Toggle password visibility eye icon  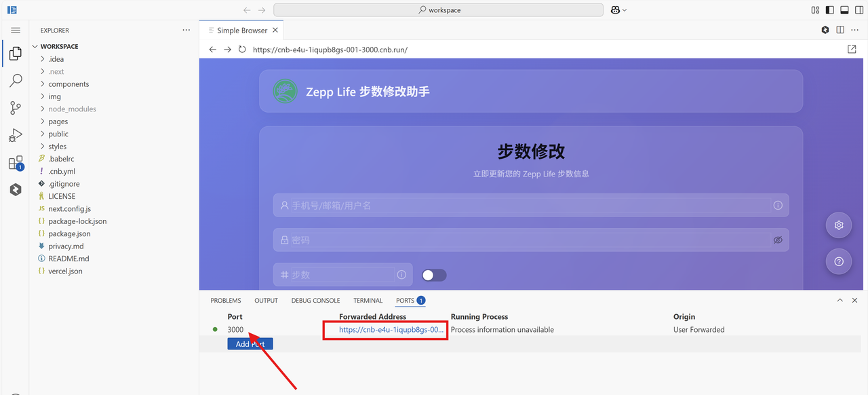778,240
